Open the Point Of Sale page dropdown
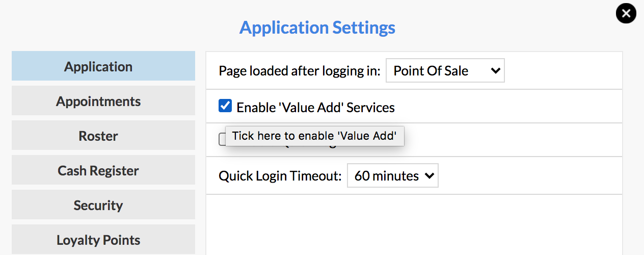Image resolution: width=644 pixels, height=255 pixels. click(x=445, y=70)
